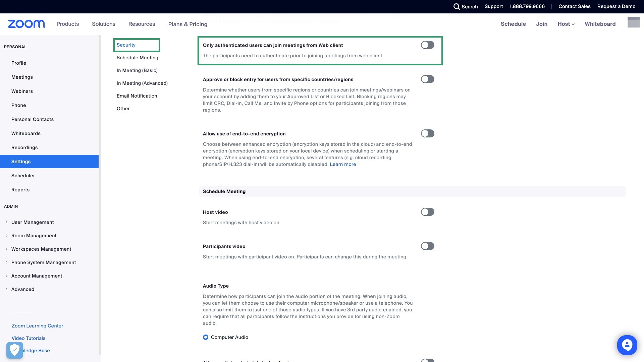
Task: Jump to Email Notification section
Action: (x=137, y=96)
